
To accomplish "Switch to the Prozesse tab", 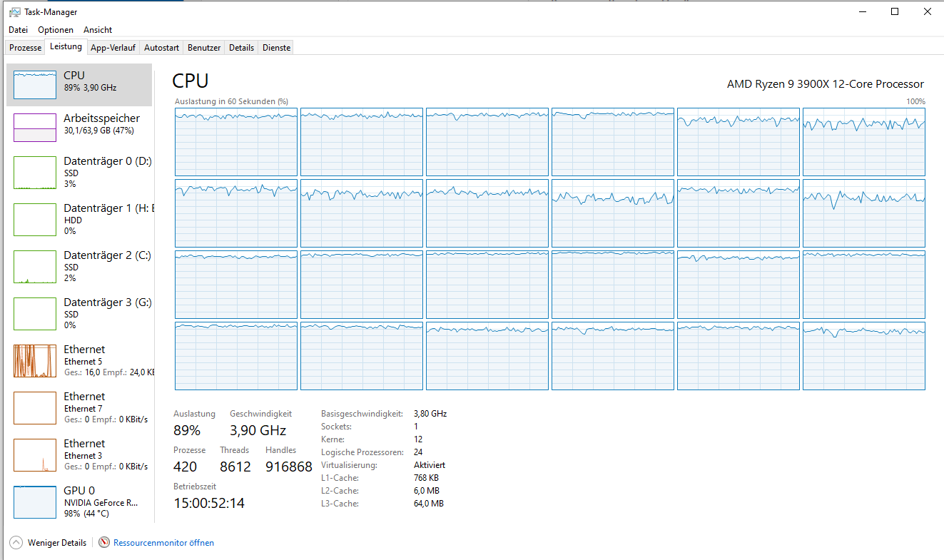I will point(25,48).
